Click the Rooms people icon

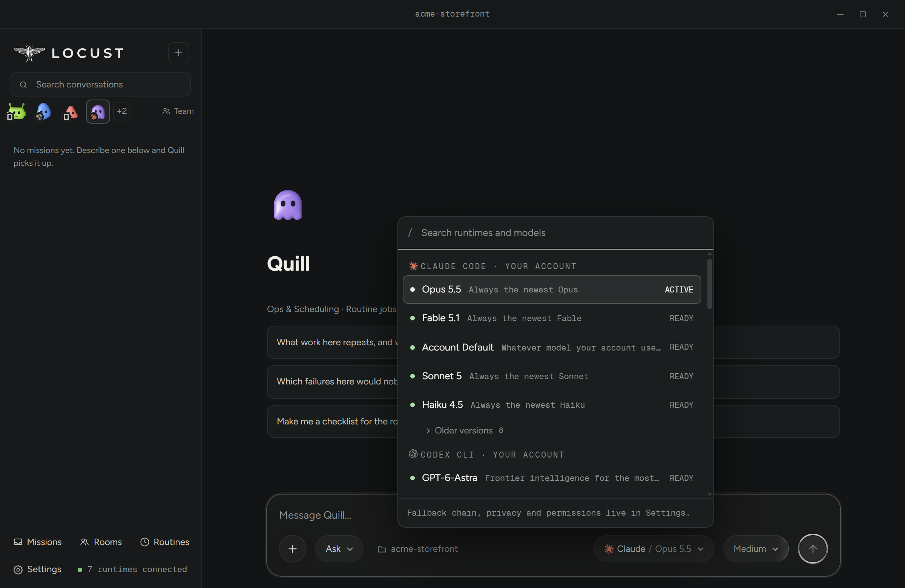click(x=84, y=542)
